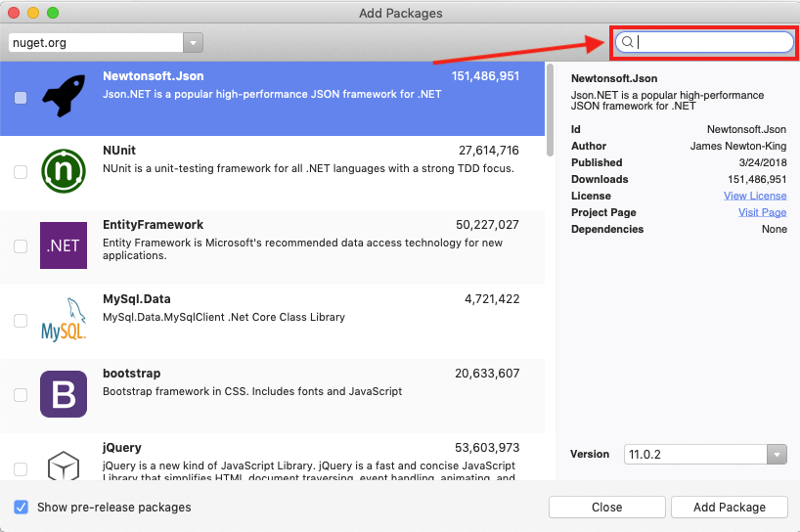Open the Visit Page project link
This screenshot has width=800, height=532.
tap(761, 212)
